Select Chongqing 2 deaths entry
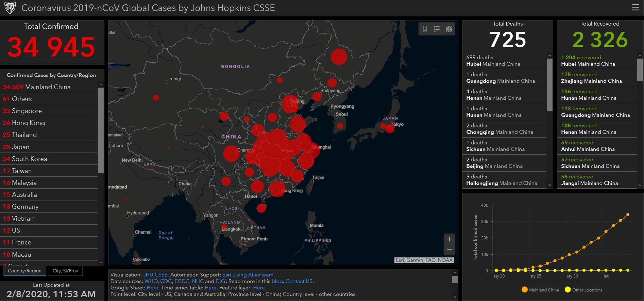Viewport: 644px width, 301px height. (504, 129)
